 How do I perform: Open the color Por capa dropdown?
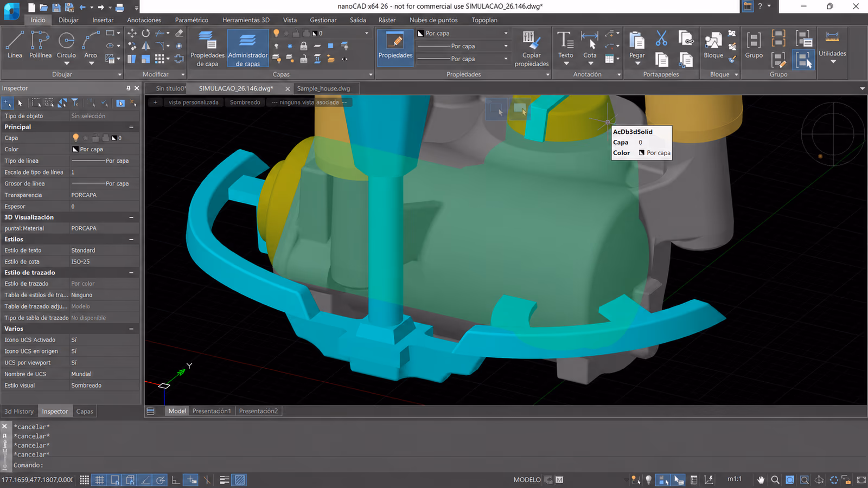[x=506, y=33]
